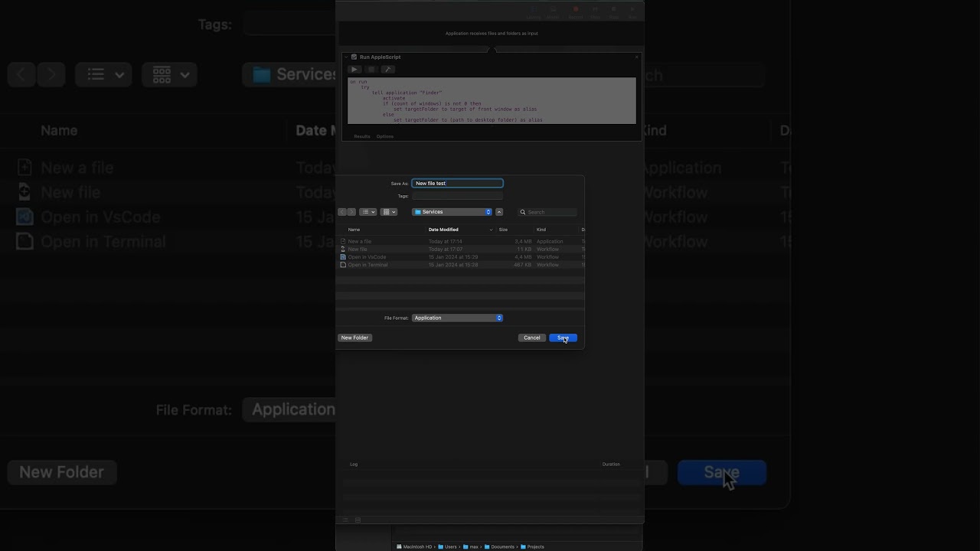The image size is (980, 551).
Task: Click Stop in the Automator toolbar
Action: click(614, 12)
